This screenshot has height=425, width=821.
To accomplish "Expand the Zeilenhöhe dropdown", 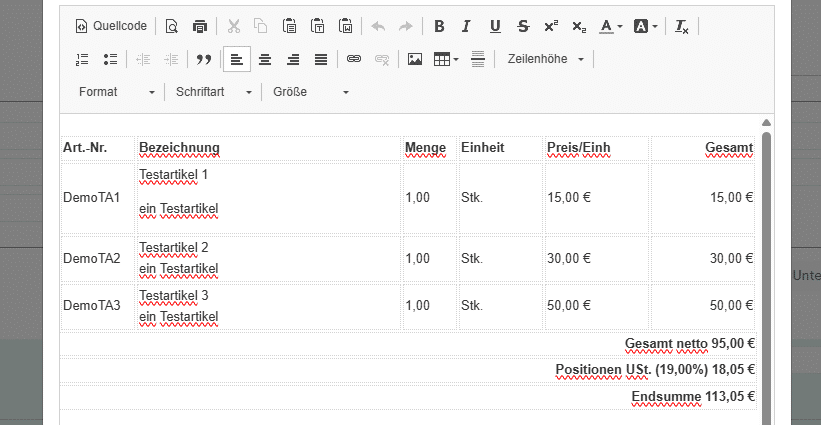I will click(545, 59).
